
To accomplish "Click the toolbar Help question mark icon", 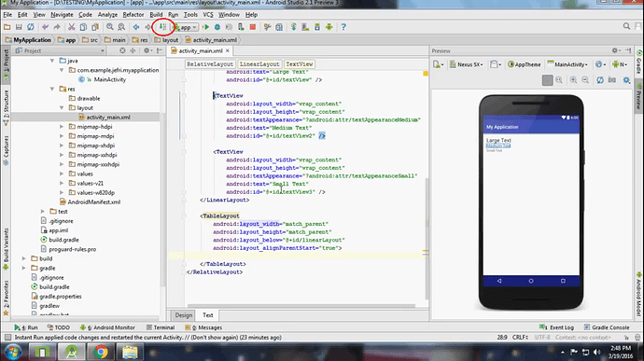I will (343, 27).
